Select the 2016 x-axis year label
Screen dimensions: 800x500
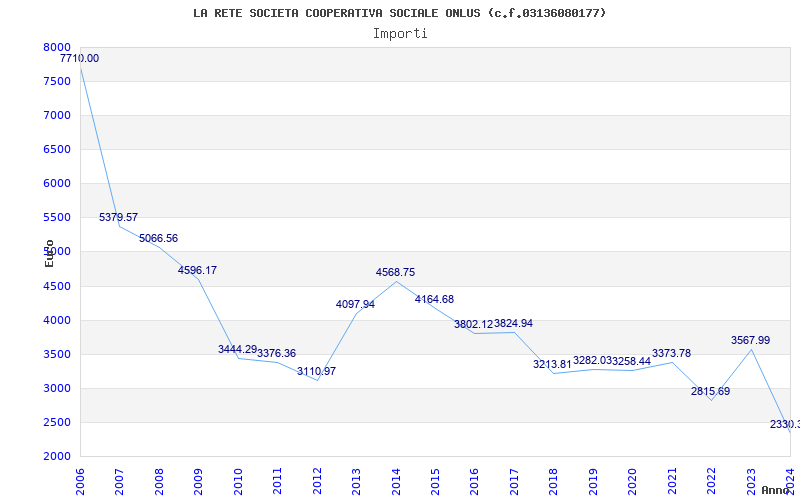474,481
